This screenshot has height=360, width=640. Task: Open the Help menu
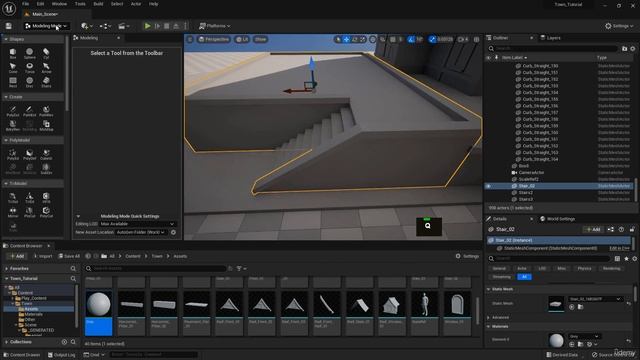tap(153, 4)
